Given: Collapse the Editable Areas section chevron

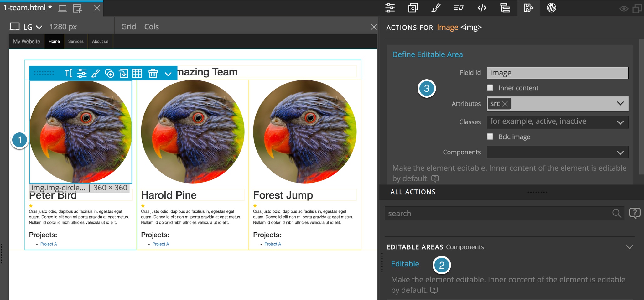Looking at the screenshot, I should point(630,247).
